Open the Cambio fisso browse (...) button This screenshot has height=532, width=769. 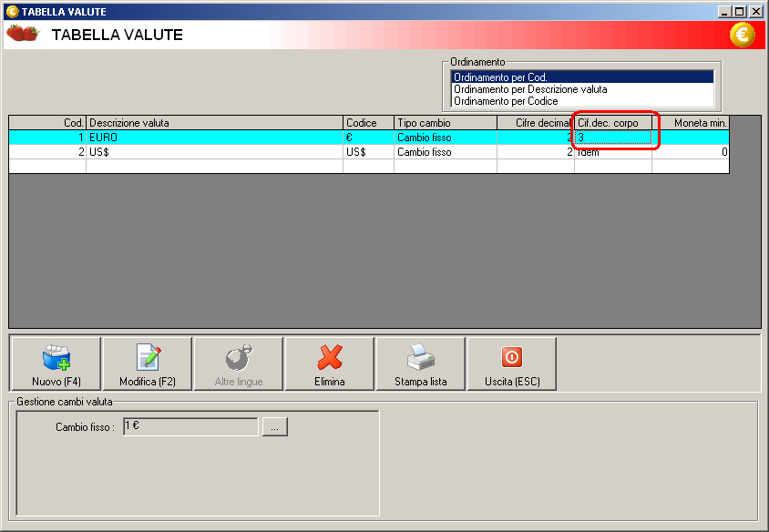click(274, 426)
